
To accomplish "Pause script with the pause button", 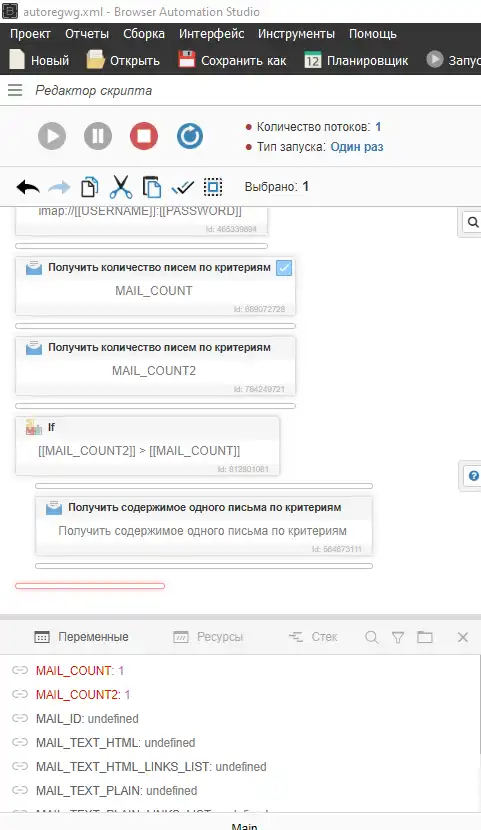I will [98, 136].
